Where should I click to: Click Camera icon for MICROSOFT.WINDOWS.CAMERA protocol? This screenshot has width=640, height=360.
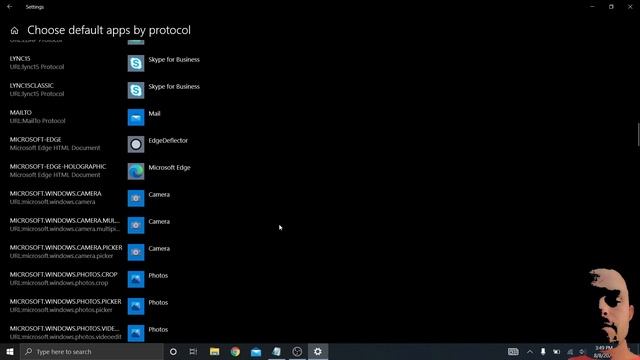[x=136, y=198]
